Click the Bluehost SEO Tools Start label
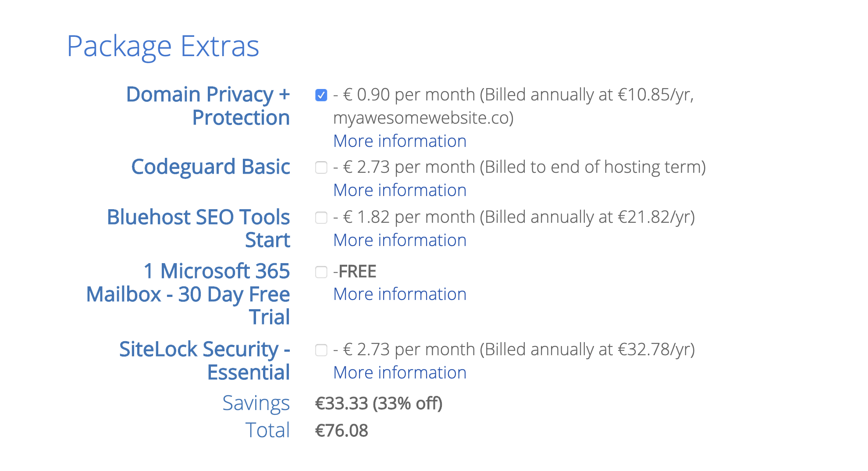 tap(199, 228)
